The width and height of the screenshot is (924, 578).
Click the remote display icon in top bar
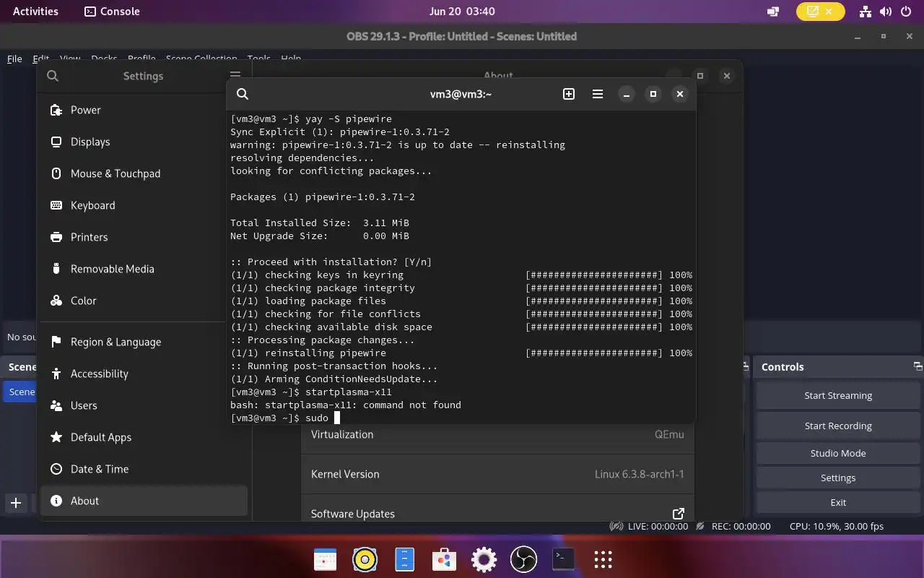[773, 12]
